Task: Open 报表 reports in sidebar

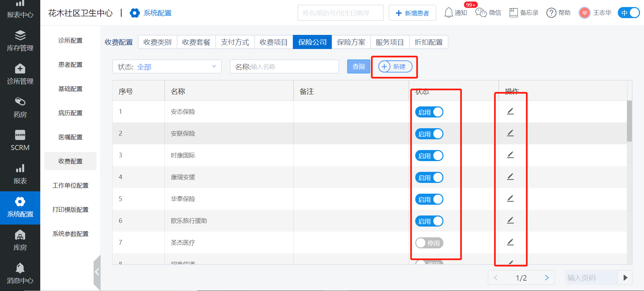Action: tap(20, 174)
